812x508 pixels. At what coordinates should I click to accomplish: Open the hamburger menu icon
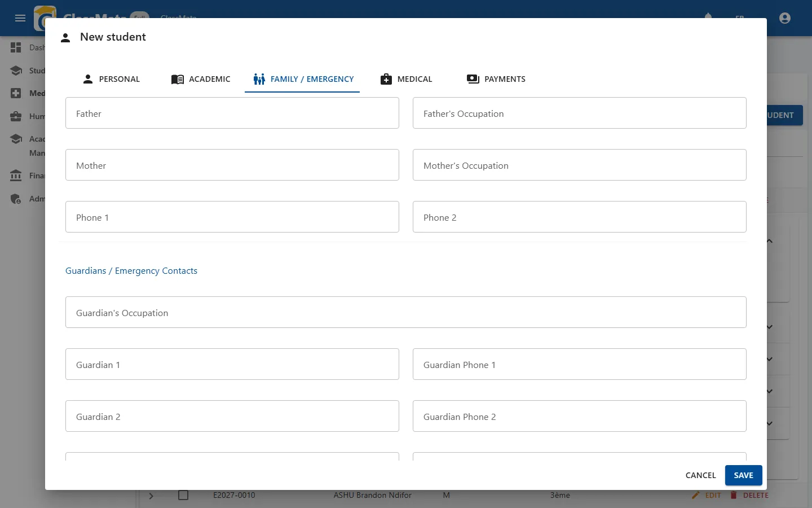[x=20, y=18]
